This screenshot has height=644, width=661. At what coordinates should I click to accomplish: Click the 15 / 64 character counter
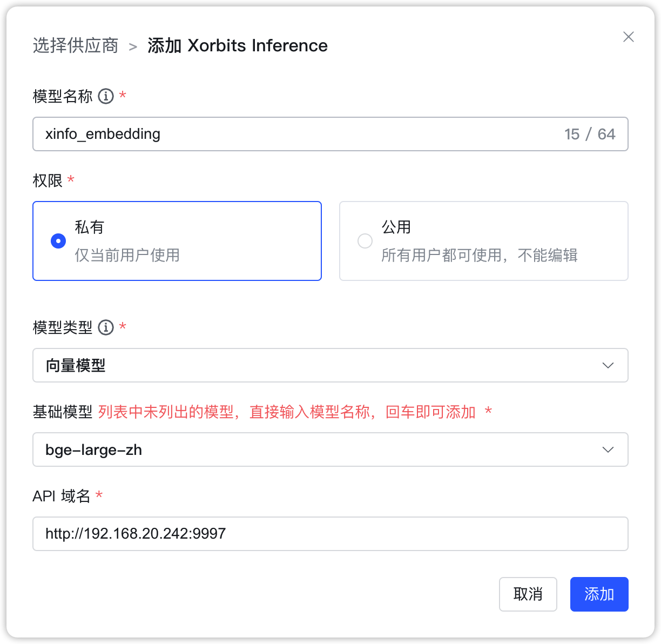tap(589, 134)
